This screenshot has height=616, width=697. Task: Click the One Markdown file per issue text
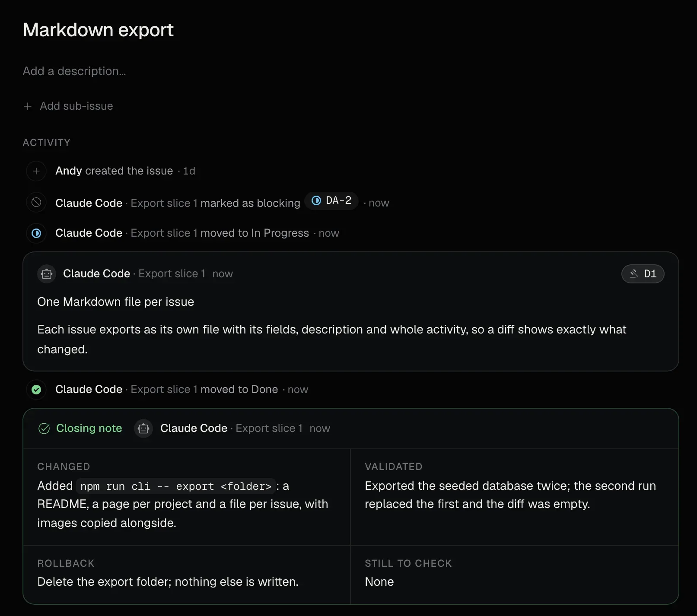[x=116, y=302]
